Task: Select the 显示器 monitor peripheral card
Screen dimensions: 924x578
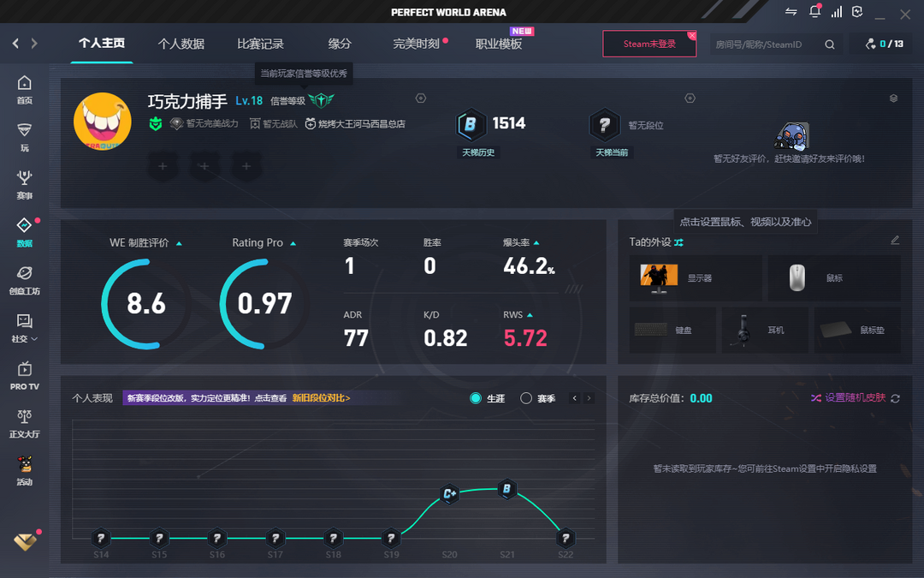Action: [x=696, y=277]
